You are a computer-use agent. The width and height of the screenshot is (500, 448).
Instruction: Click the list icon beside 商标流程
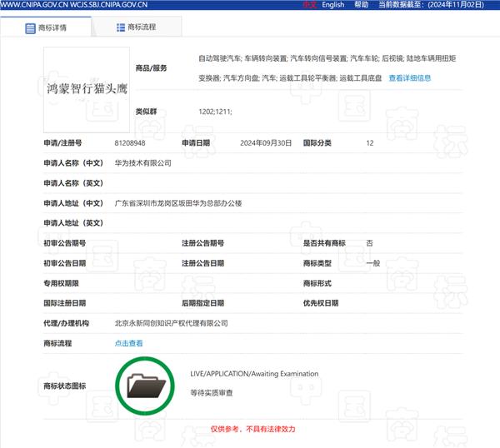(x=120, y=27)
